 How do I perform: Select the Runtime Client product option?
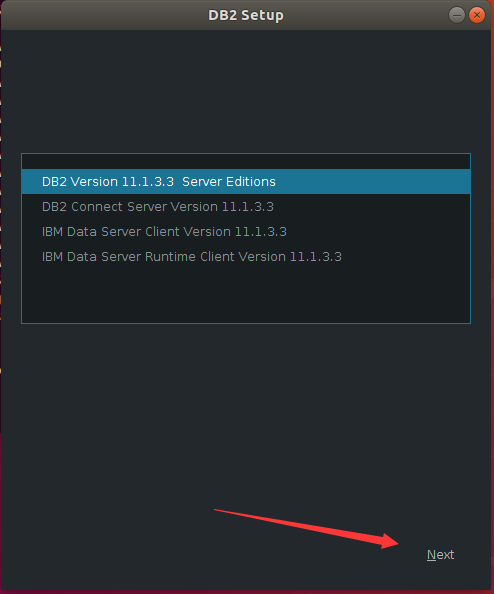pos(246,256)
